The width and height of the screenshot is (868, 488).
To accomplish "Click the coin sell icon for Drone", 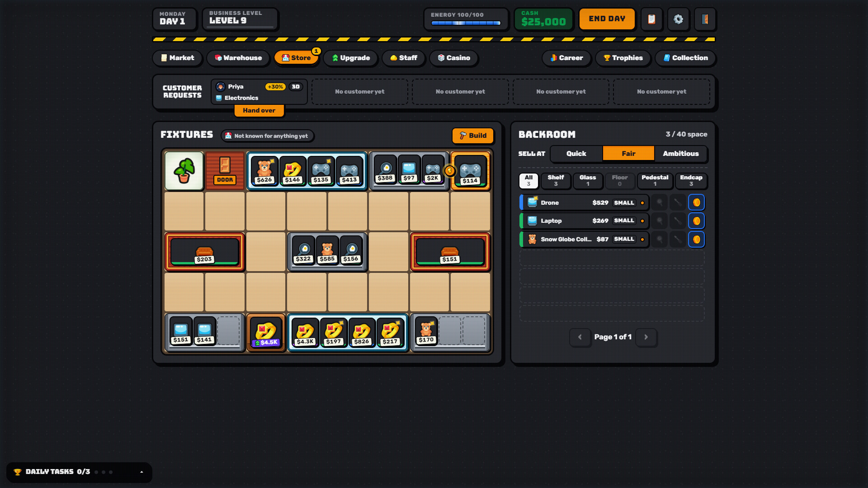I will pyautogui.click(x=696, y=202).
